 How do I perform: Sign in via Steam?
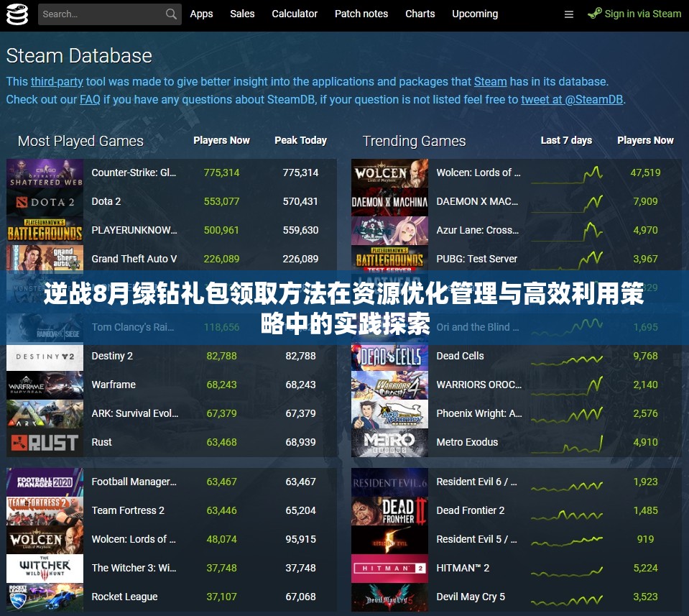tap(642, 13)
